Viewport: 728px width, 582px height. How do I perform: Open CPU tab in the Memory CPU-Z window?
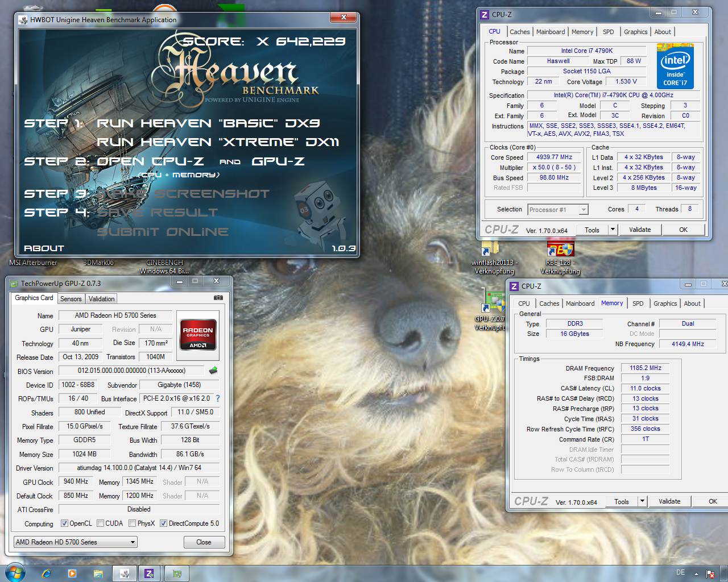[x=524, y=304]
